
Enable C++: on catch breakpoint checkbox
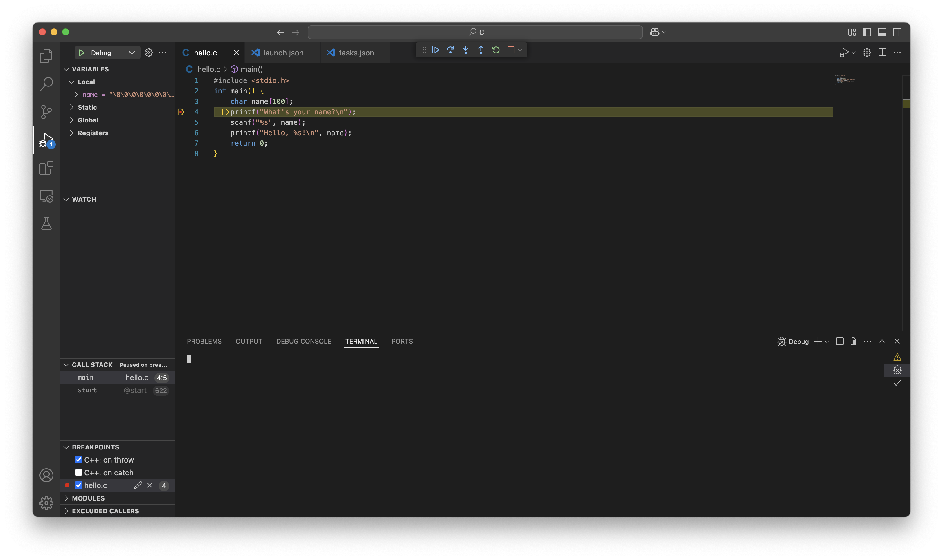(x=78, y=472)
